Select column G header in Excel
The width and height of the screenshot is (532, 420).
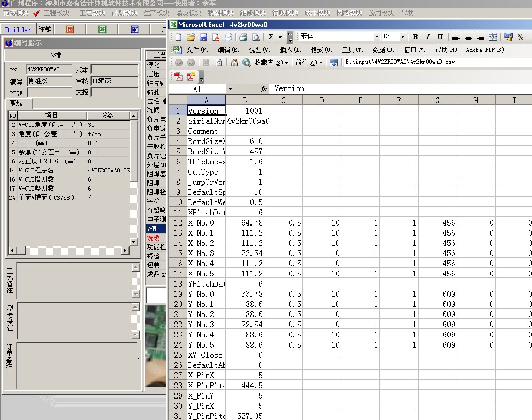(x=437, y=101)
